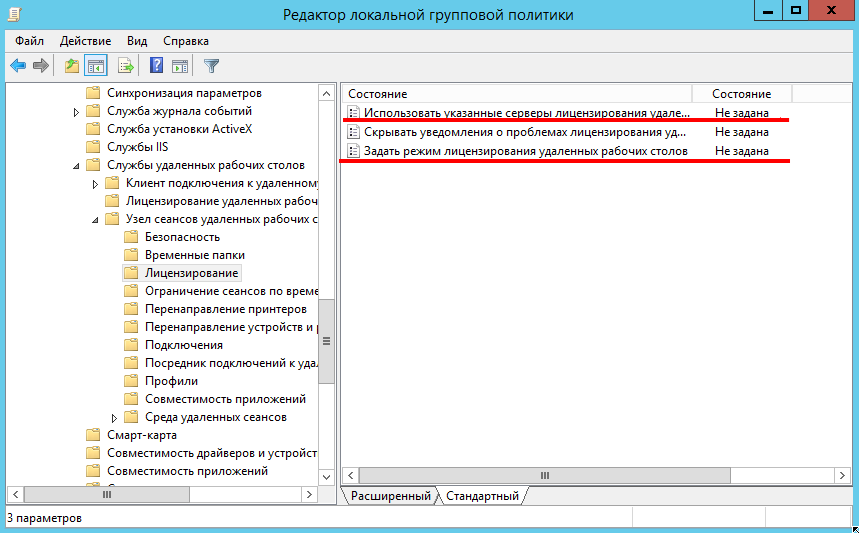Click folder icon next to Профили
The image size is (859, 533).
pyautogui.click(x=131, y=381)
